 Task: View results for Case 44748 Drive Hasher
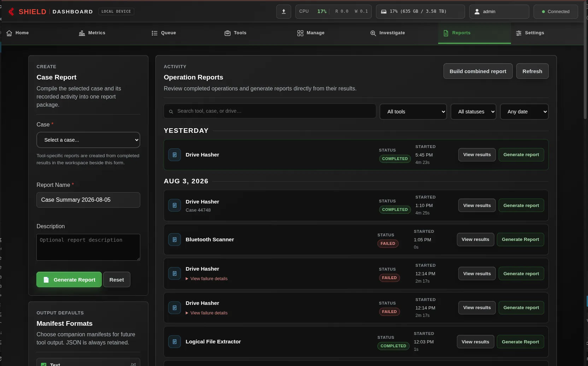tap(477, 205)
